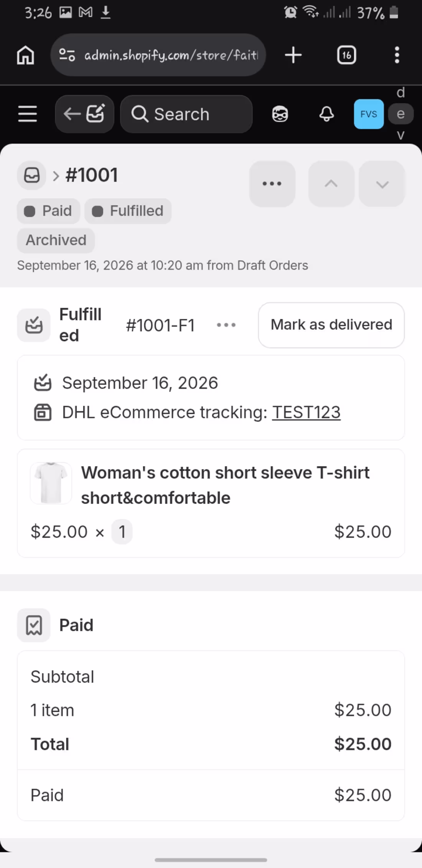
Task: Go to previous order with up chevron
Action: [x=331, y=184]
